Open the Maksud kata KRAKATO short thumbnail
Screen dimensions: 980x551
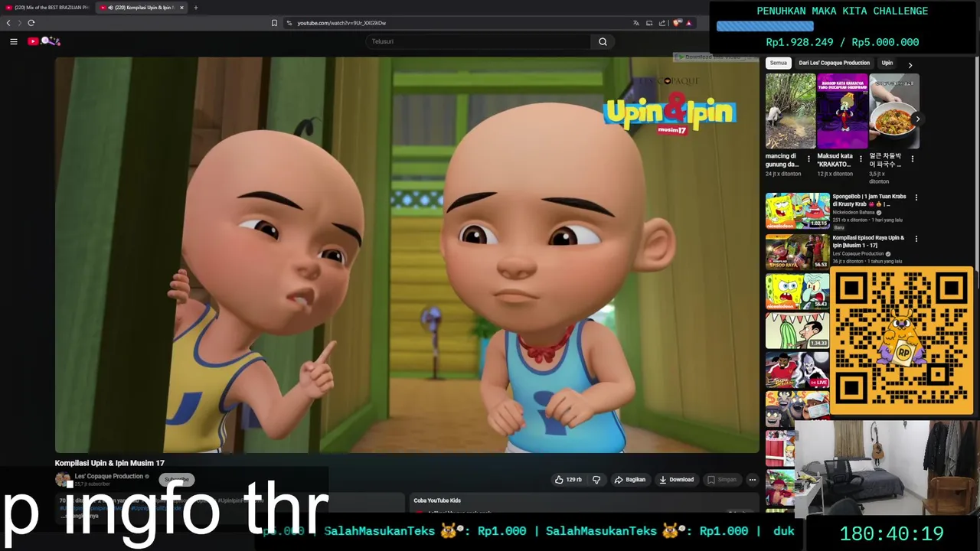click(842, 111)
